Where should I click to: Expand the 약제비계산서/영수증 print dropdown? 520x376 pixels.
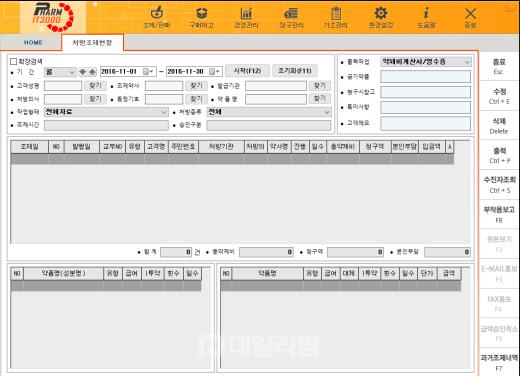426,62
